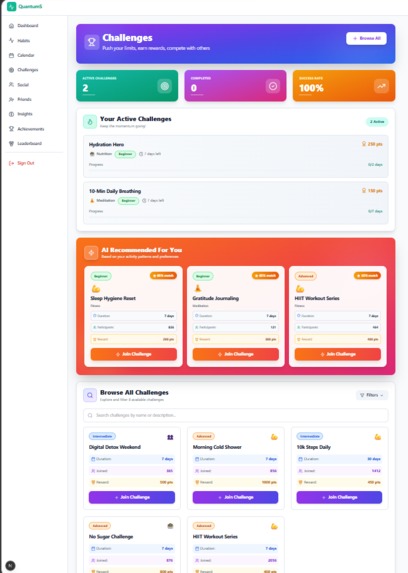Click Advanced badge on Morning Cold Shower
Screen dimensions: 408x573
click(204, 436)
